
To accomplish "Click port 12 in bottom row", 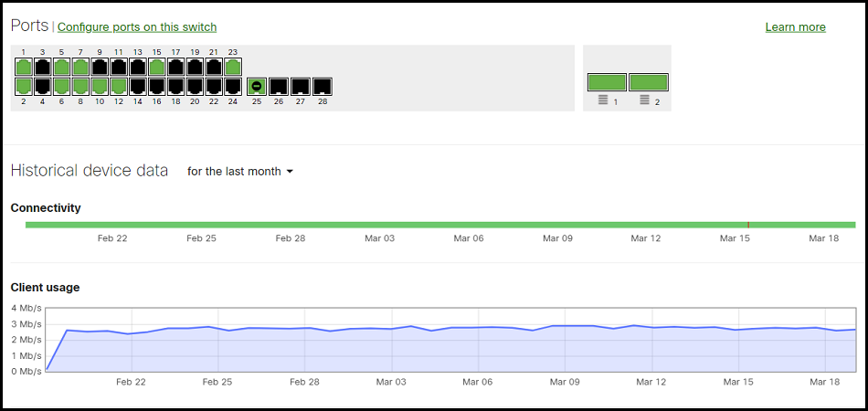I will 119,86.
